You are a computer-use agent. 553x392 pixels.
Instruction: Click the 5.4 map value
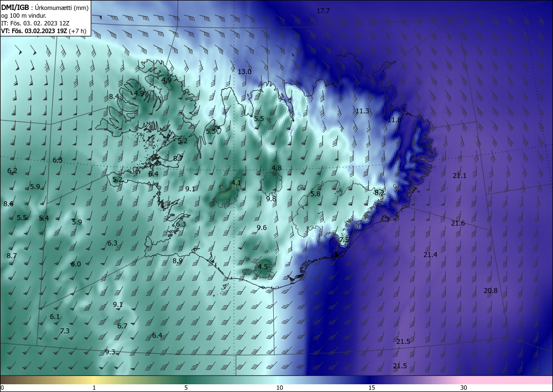(x=44, y=218)
